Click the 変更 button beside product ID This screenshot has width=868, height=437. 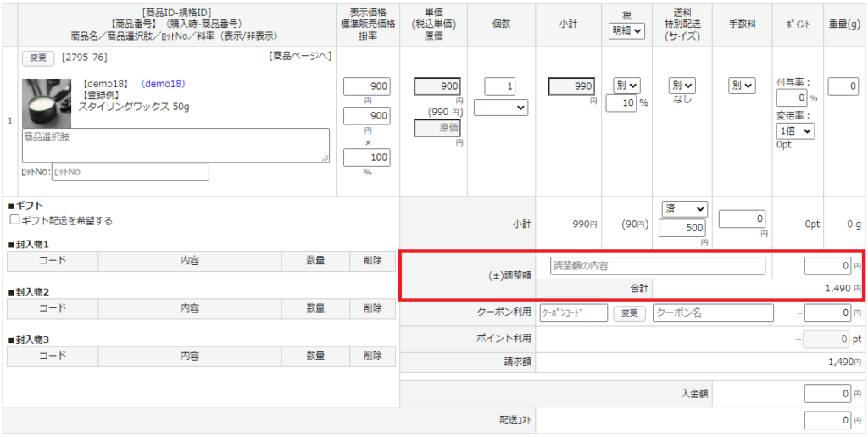coord(38,58)
